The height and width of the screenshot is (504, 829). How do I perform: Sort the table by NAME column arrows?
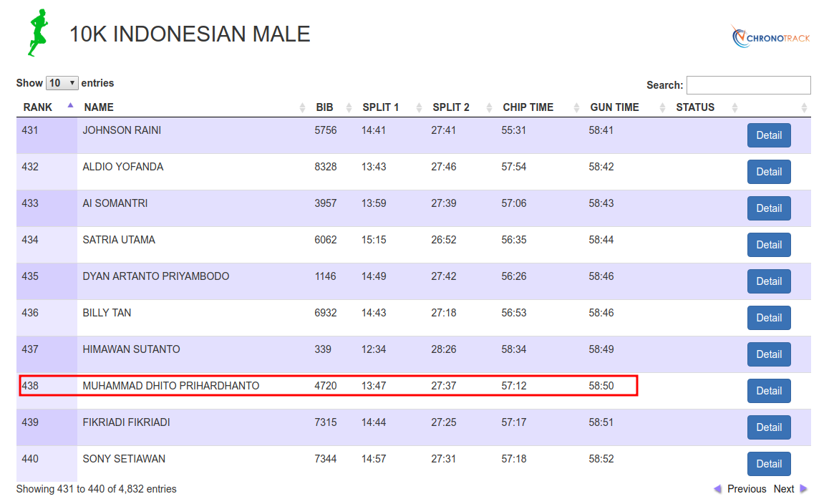pos(301,107)
